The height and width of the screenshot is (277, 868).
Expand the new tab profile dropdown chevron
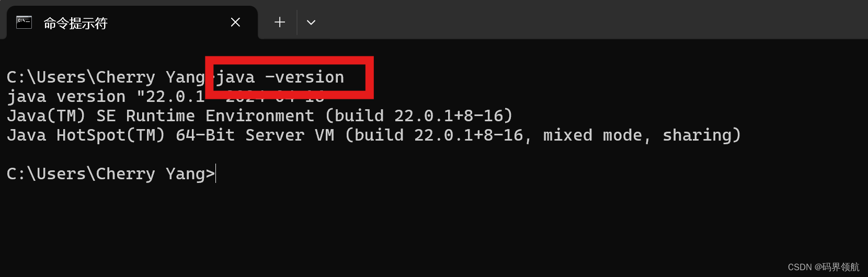pos(311,22)
